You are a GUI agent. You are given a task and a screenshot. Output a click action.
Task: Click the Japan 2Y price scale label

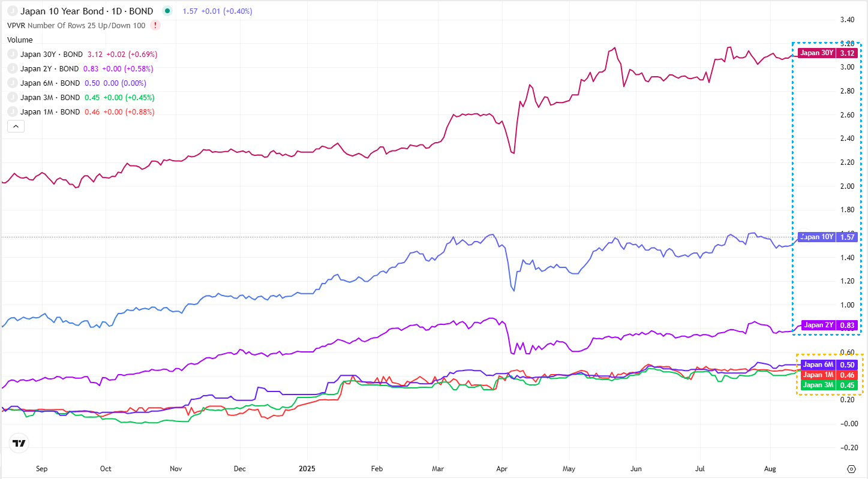pyautogui.click(x=828, y=325)
